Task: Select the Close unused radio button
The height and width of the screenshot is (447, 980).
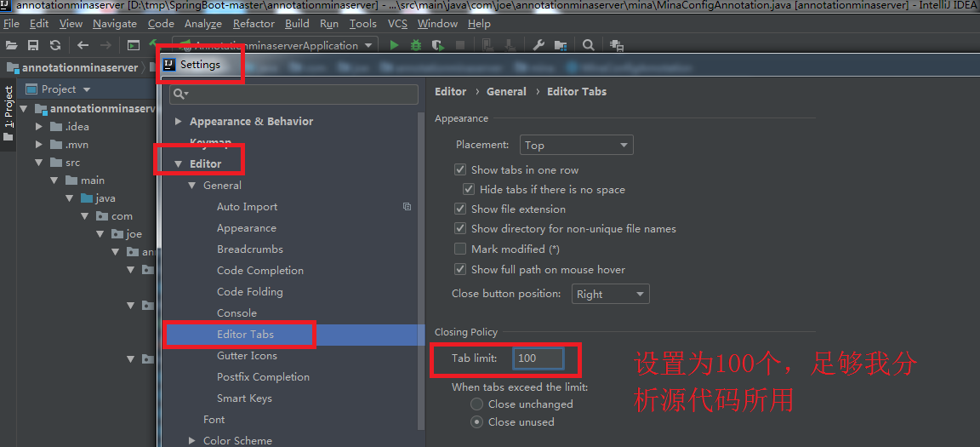Action: click(477, 422)
